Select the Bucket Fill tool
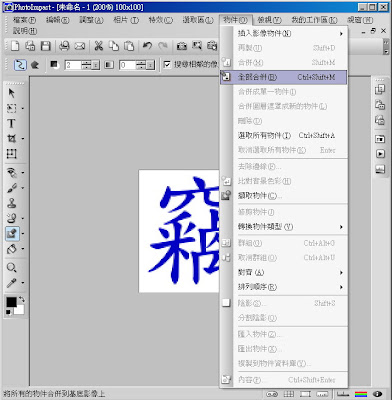Image resolution: width=392 pixels, height=400 pixels. (12, 249)
